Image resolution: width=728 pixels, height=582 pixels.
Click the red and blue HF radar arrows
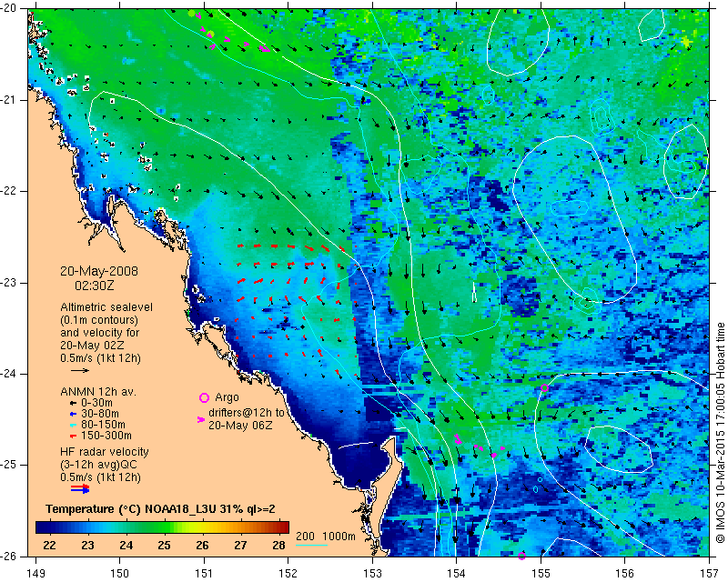[80, 488]
